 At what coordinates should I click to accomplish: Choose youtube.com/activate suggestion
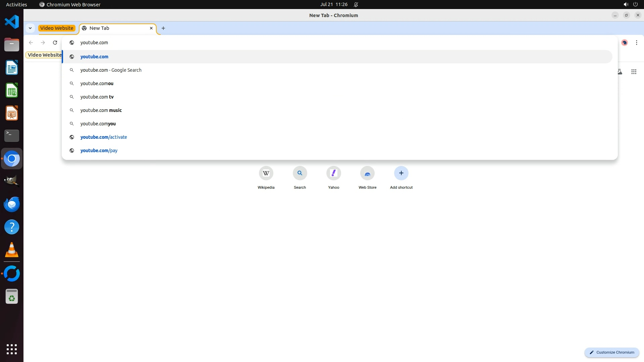[104, 137]
